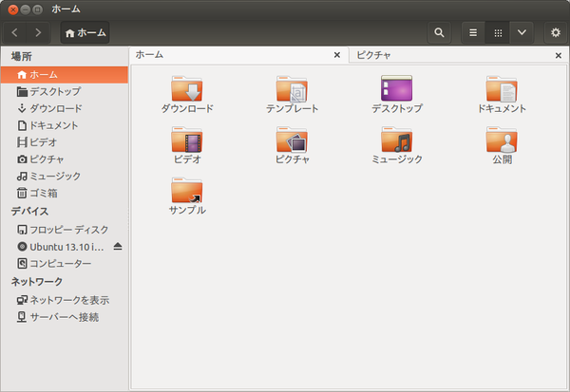Eject the Ubuntu 13.10 disc
The width and height of the screenshot is (570, 392).
pos(118,247)
